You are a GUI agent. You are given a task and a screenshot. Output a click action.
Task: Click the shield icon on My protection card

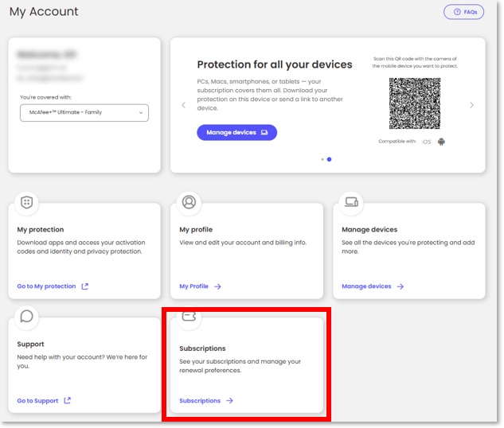pos(26,202)
